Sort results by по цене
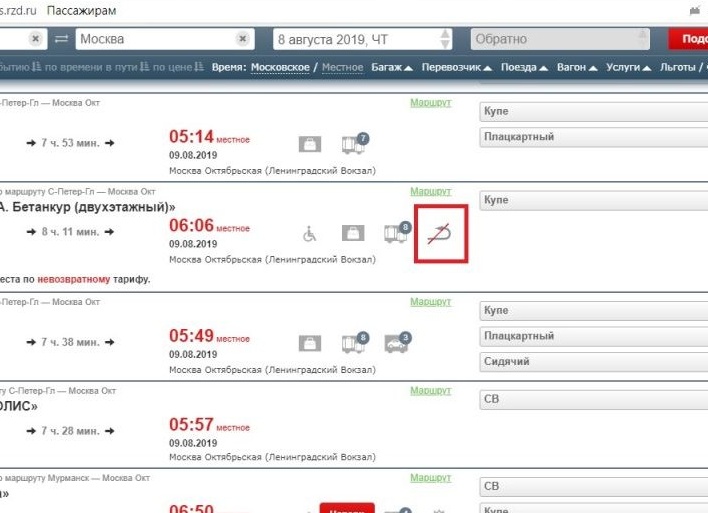Image resolution: width=708 pixels, height=513 pixels. point(178,67)
